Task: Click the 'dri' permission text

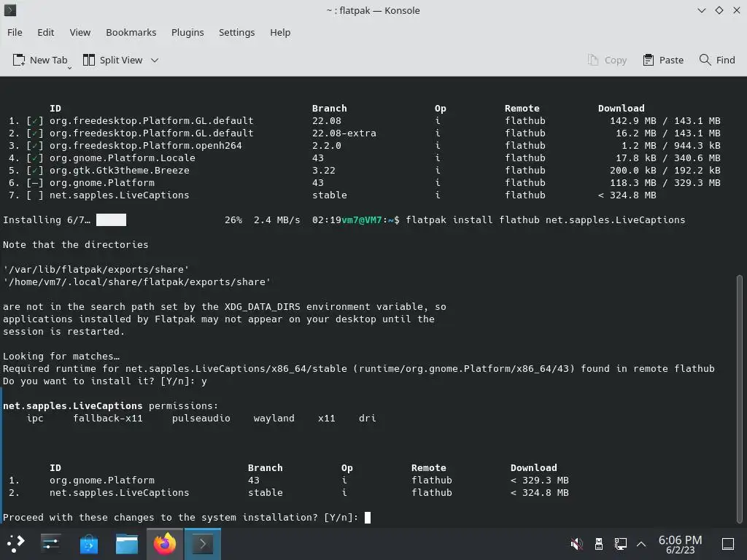Action: coord(368,418)
